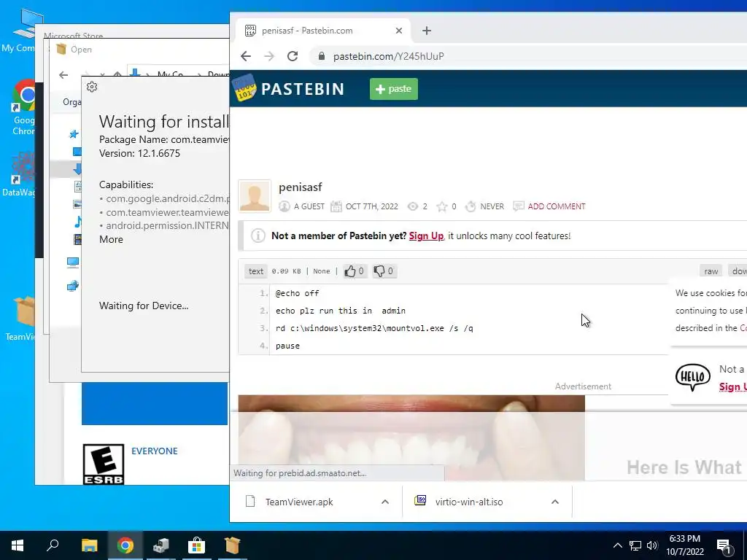The image size is (747, 560).
Task: Open Google Chrome desktop shortcut
Action: coord(24,107)
